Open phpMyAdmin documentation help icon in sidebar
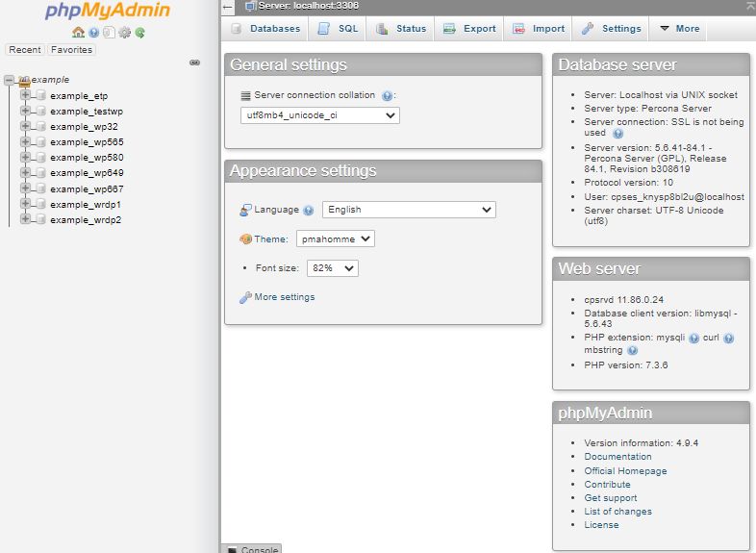The width and height of the screenshot is (756, 553). [94, 33]
